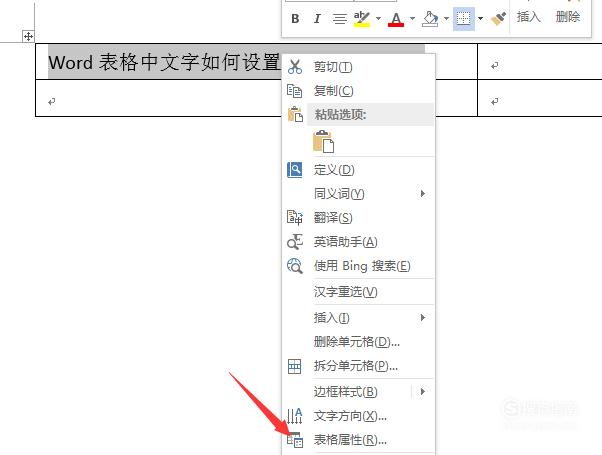
Task: Apply red font color
Action: pyautogui.click(x=396, y=19)
